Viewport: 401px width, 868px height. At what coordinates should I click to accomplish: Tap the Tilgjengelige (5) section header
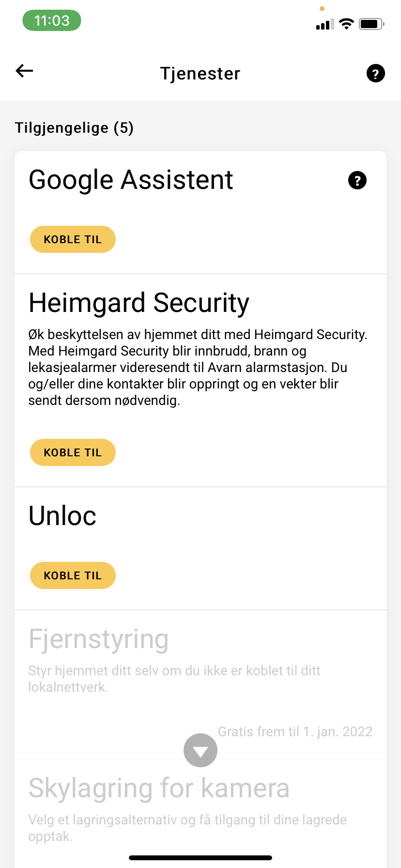(x=74, y=128)
